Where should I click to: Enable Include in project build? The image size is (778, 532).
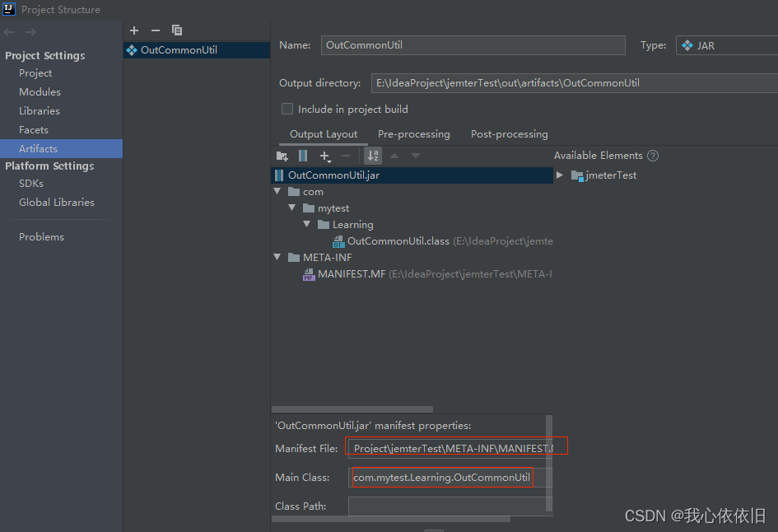tap(287, 109)
